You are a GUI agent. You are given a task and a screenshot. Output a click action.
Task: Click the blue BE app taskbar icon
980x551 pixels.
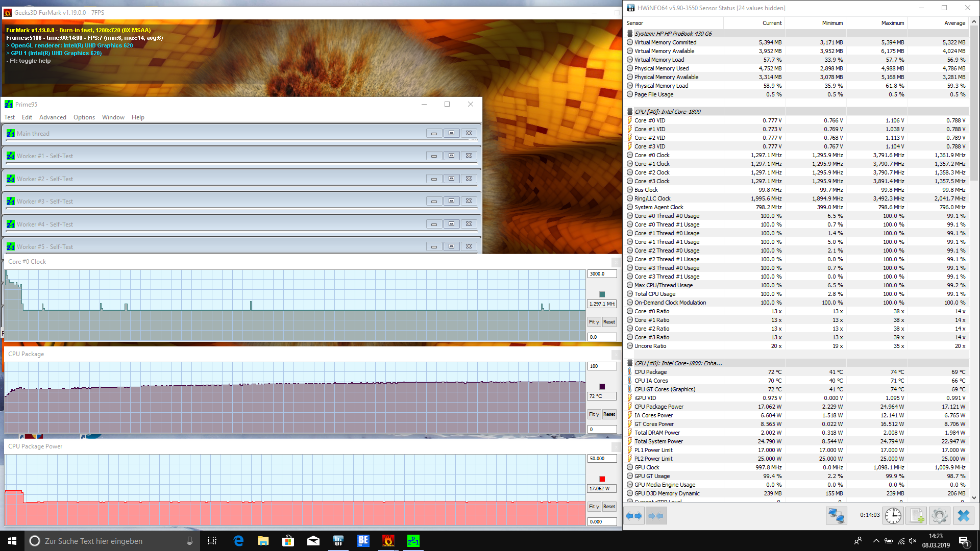[363, 541]
